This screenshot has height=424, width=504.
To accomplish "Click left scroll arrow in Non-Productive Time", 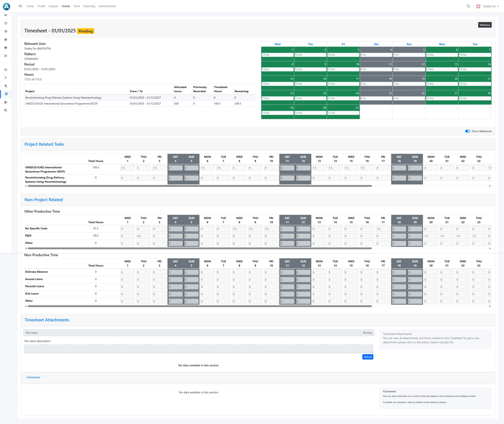I will (x=26, y=306).
